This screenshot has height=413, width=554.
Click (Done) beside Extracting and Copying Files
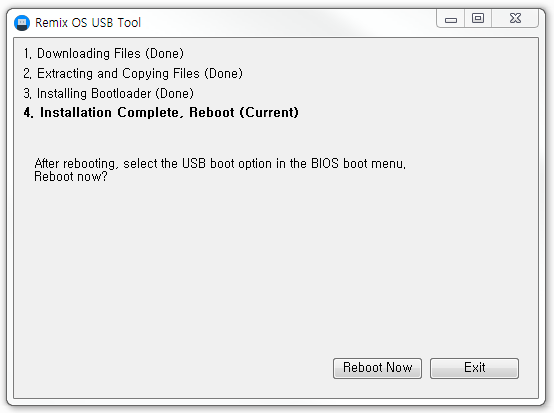click(x=223, y=73)
